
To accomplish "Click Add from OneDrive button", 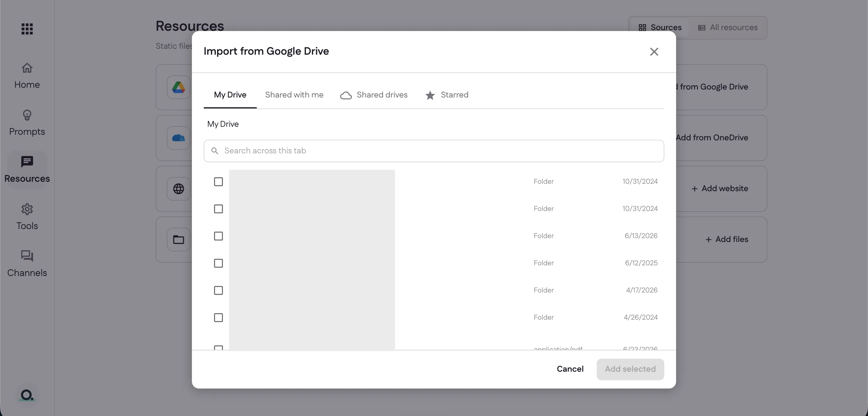I will point(712,138).
